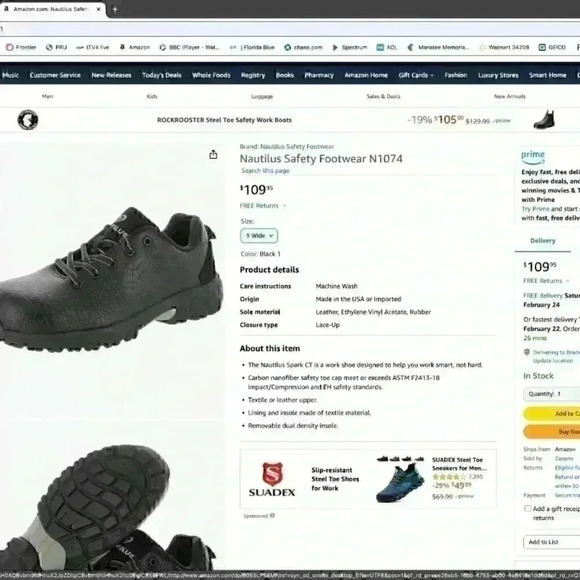
Task: Close the Amazon.com Nautilus browser tab
Action: [98, 9]
